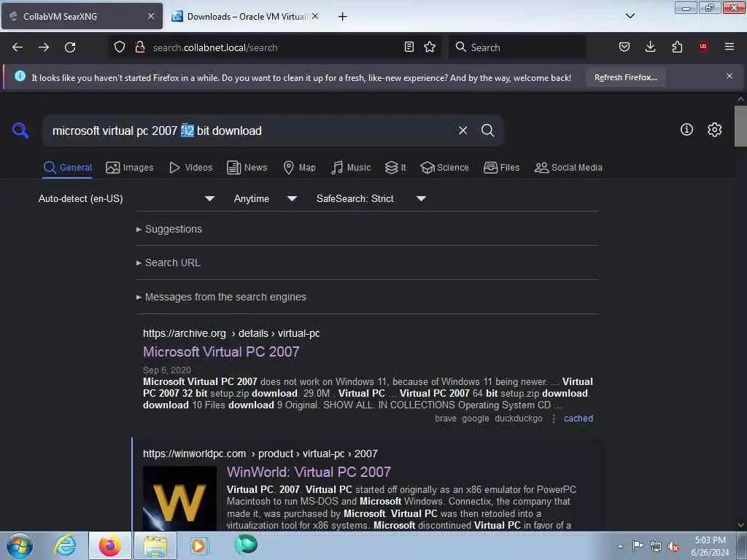Clear the SearXNG search query
The width and height of the screenshot is (747, 560).
462,130
